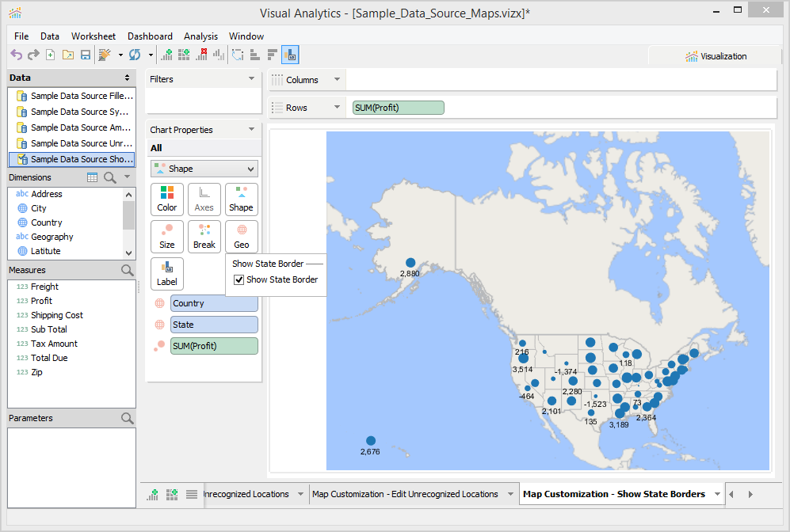Image resolution: width=790 pixels, height=532 pixels.
Task: Expand the Filters panel dropdown arrow
Action: [x=252, y=79]
